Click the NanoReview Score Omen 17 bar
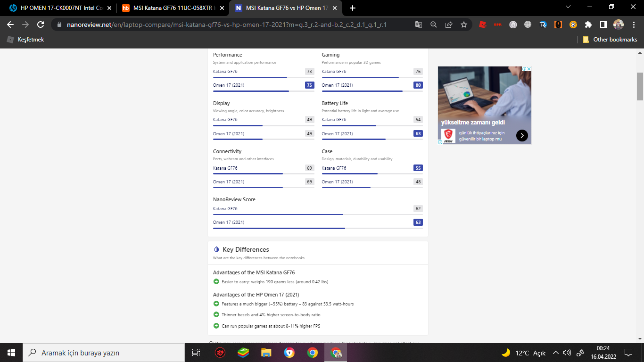 (318, 228)
